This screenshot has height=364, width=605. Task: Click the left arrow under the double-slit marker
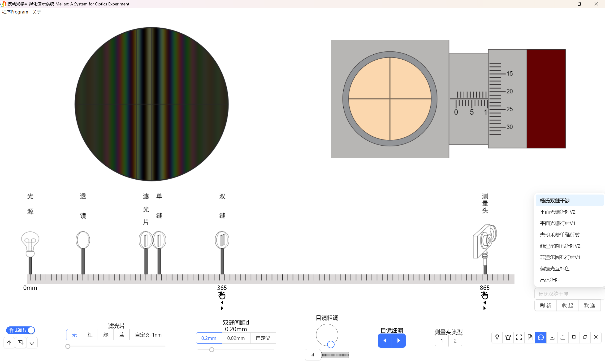(x=222, y=303)
